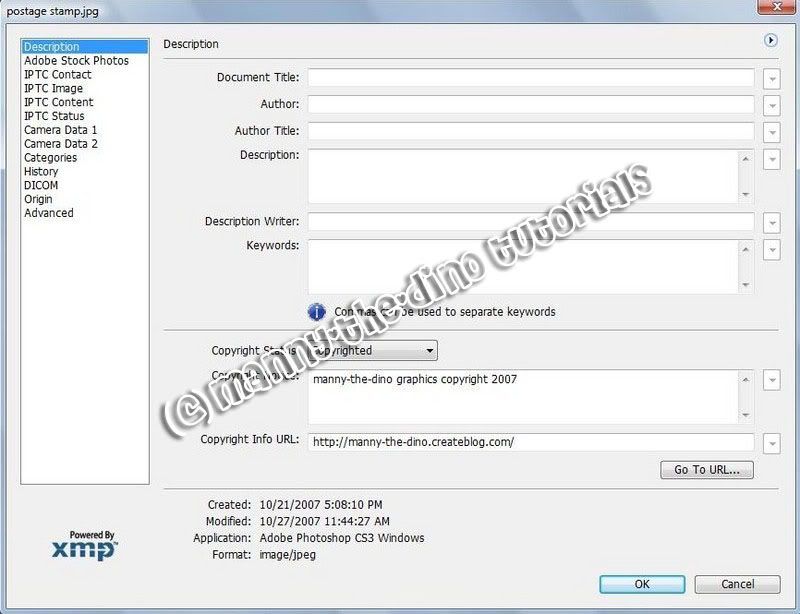Expand the Author field dropdown arrow
Screen dimensions: 800x614
(772, 105)
